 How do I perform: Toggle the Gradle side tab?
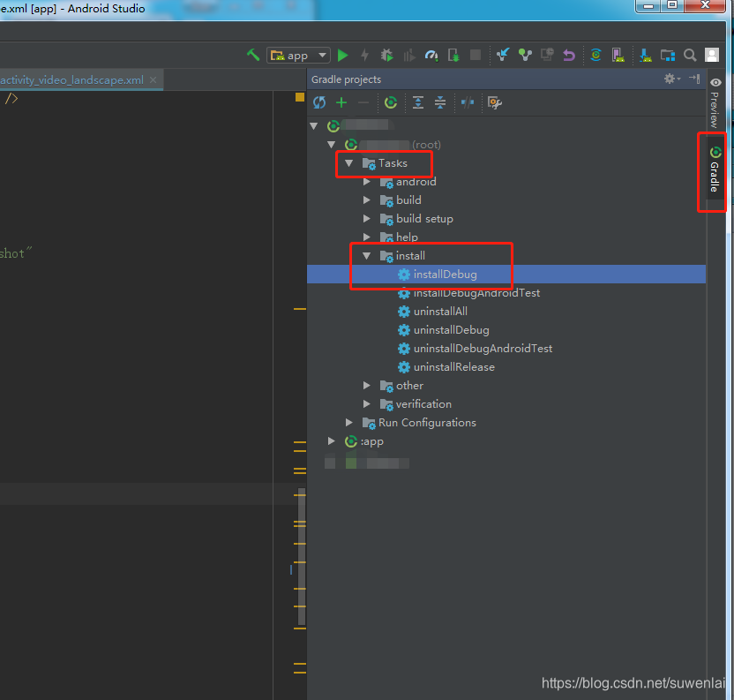coord(715,170)
